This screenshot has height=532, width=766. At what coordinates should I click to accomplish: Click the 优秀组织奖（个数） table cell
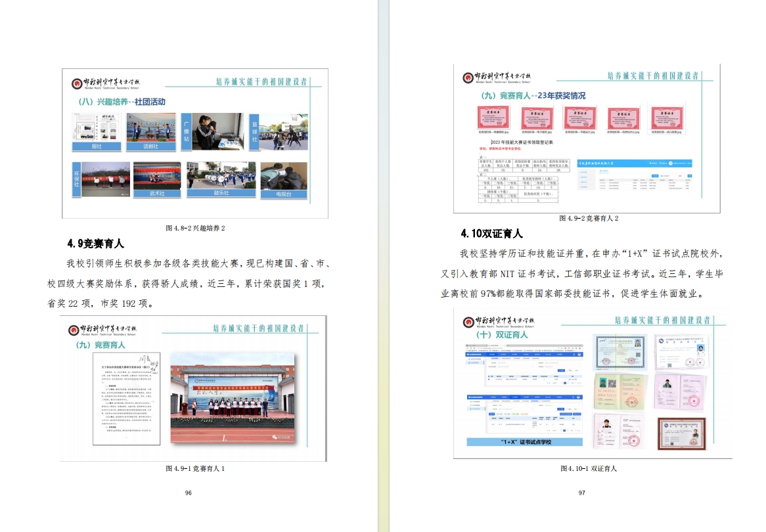click(x=537, y=194)
